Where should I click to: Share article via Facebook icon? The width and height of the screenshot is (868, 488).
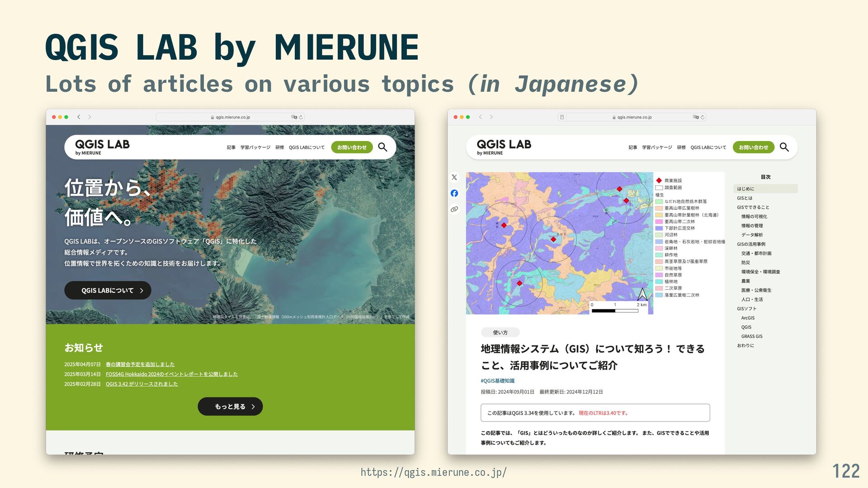(x=454, y=193)
